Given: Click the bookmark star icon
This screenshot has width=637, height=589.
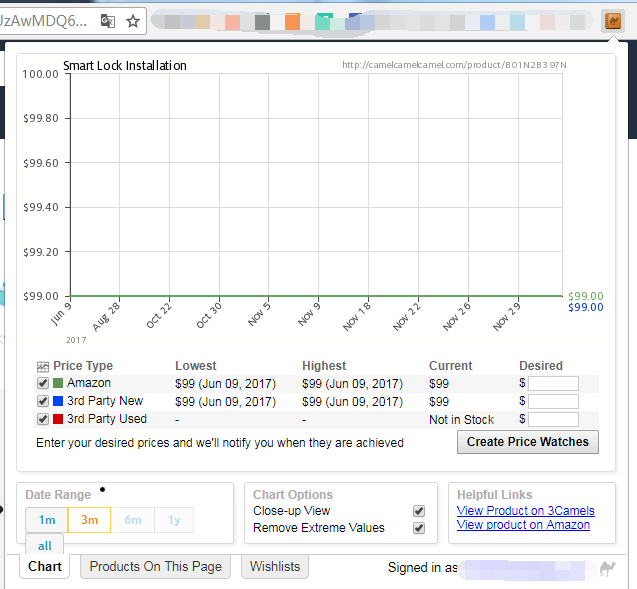Looking at the screenshot, I should coord(133,20).
